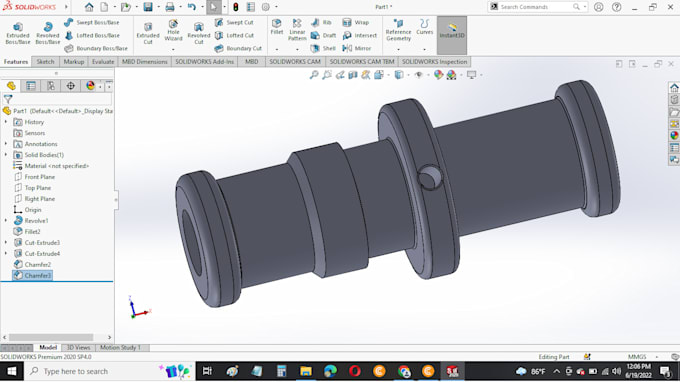Open the Linear Pattern tool
Image resolution: width=680 pixels, height=382 pixels.
[297, 29]
